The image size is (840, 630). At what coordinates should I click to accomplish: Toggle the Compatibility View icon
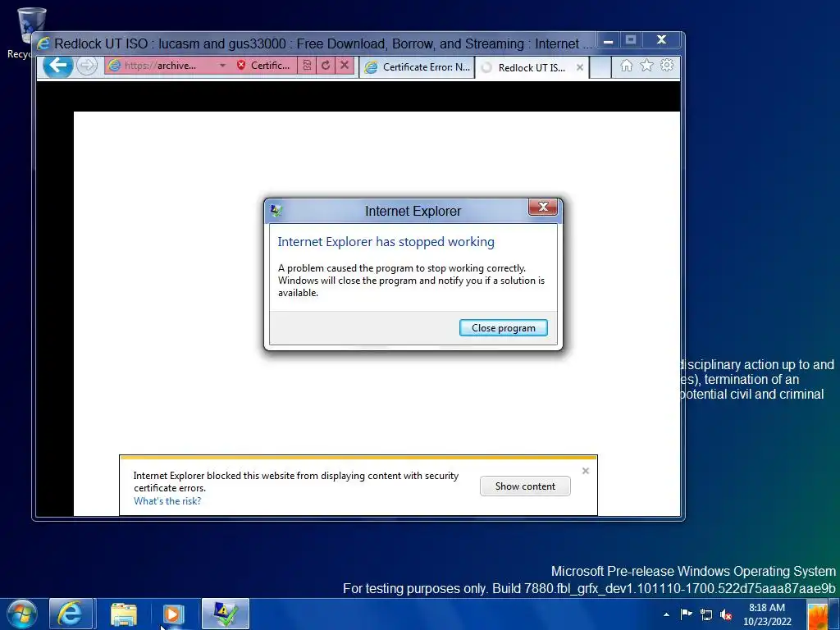pos(307,66)
